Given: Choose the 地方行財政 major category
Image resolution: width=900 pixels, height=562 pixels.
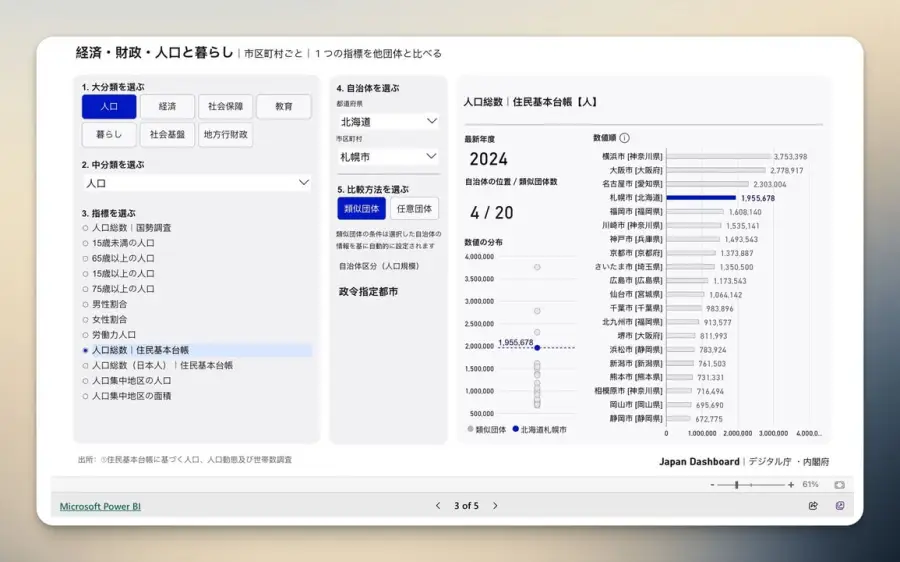Looking at the screenshot, I should click(226, 134).
